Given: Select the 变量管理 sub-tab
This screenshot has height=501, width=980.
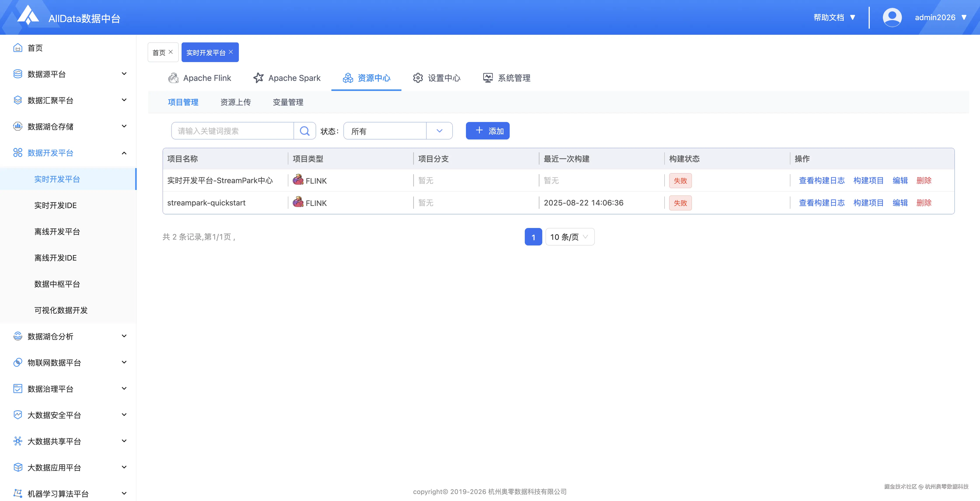Looking at the screenshot, I should (x=288, y=102).
